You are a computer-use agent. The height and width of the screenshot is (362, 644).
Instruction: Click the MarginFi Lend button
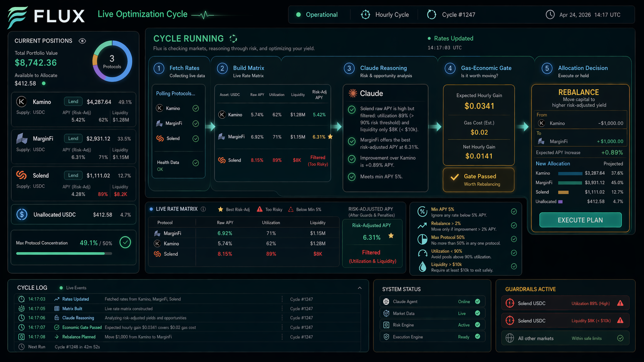pyautogui.click(x=73, y=138)
